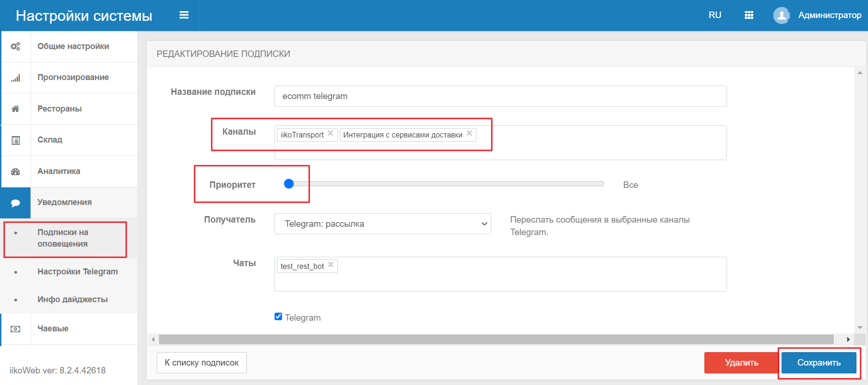Click the Analytics dashboard gauge icon
Viewport: 868px width, 385px height.
[15, 172]
